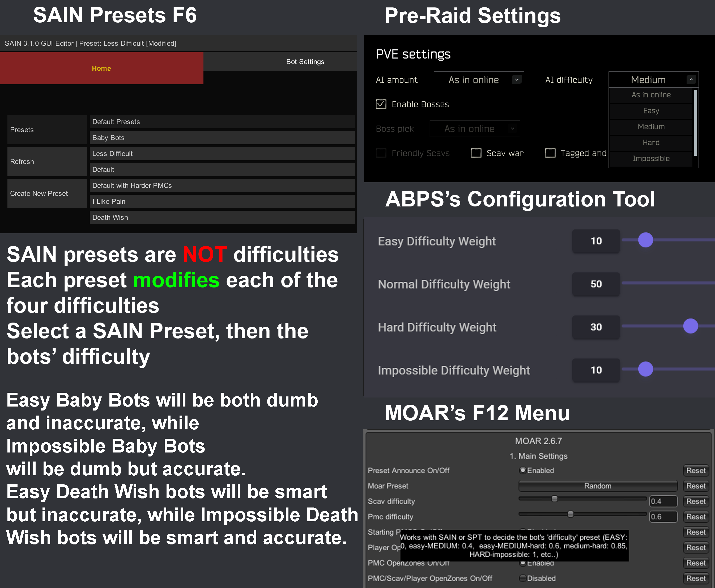Viewport: 715px width, 588px height.
Task: Toggle the Friendly Scavs checkbox
Action: click(x=381, y=153)
